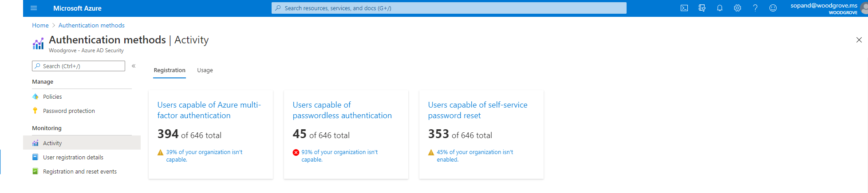Open Registration and reset events
The image size is (868, 193).
(x=80, y=172)
